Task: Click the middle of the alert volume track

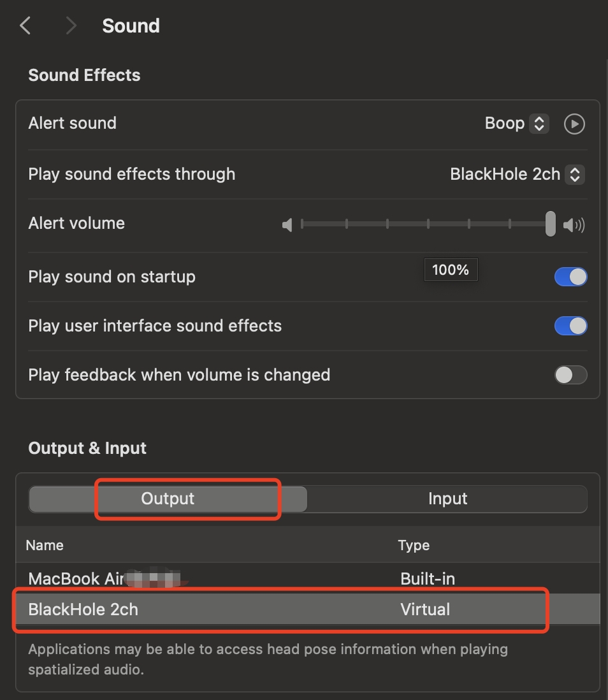Action: click(x=426, y=224)
